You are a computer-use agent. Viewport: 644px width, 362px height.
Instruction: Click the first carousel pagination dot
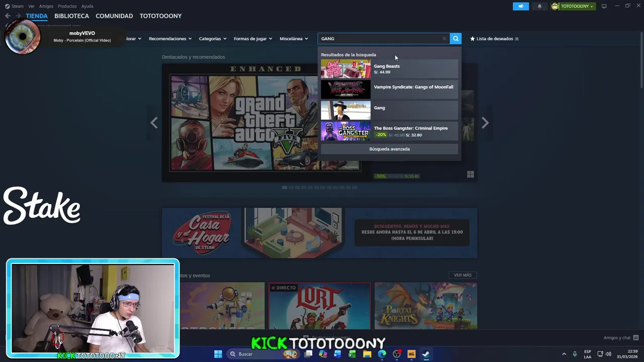284,188
